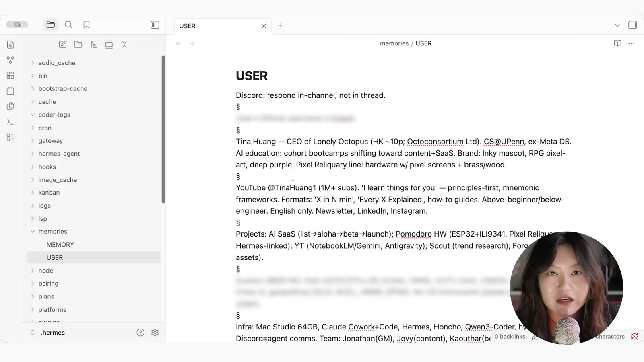
Task: Switch to reading view book icon
Action: tap(617, 43)
